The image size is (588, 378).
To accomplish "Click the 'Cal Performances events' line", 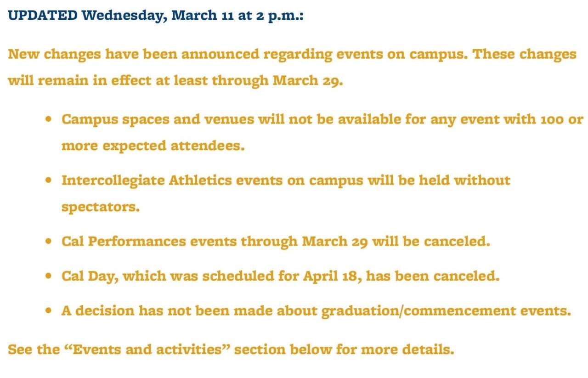I will [x=276, y=241].
